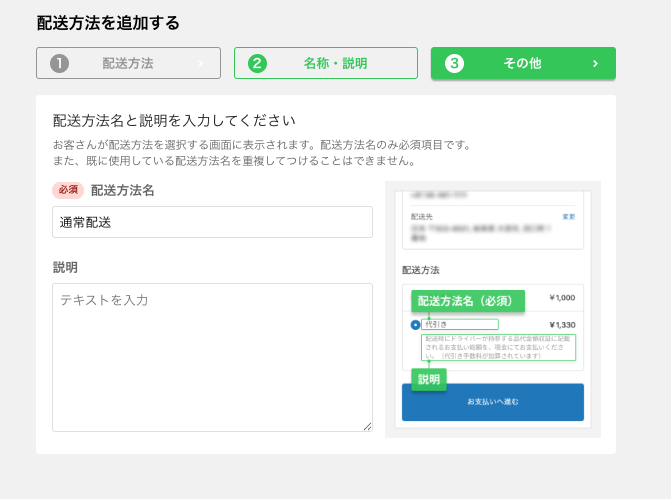Image resolution: width=671 pixels, height=499 pixels.
Task: Click the number 3 step circle icon
Action: pos(454,63)
